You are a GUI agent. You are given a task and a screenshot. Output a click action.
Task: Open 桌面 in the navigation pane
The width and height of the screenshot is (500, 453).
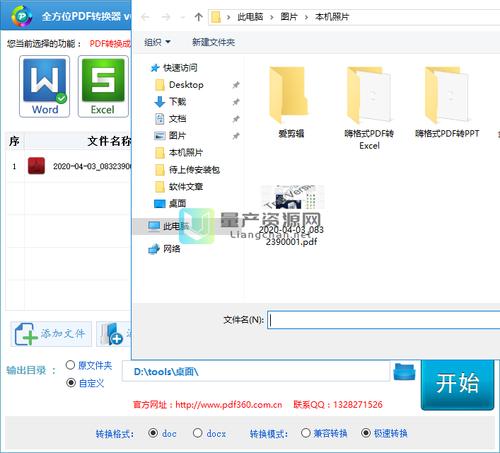[177, 203]
